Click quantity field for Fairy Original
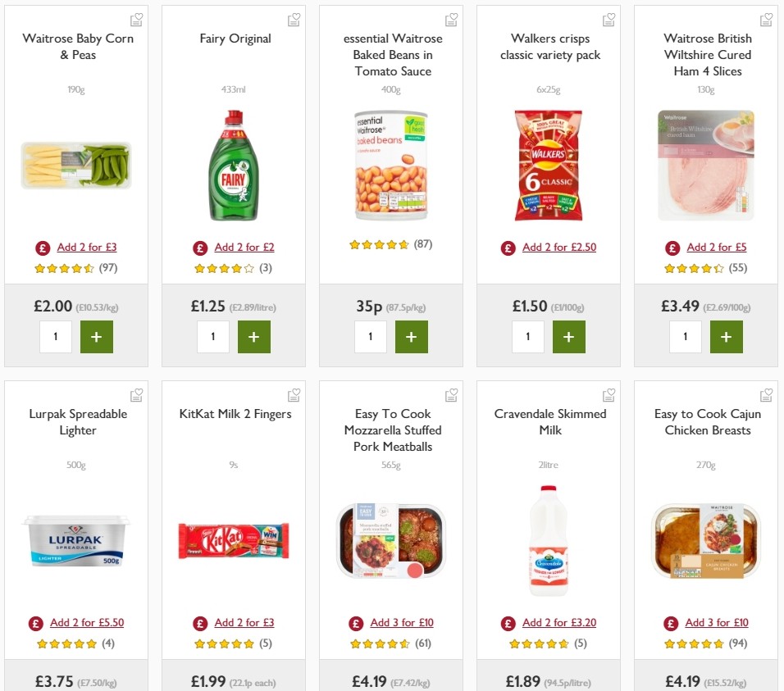This screenshot has height=691, width=784. click(x=213, y=336)
